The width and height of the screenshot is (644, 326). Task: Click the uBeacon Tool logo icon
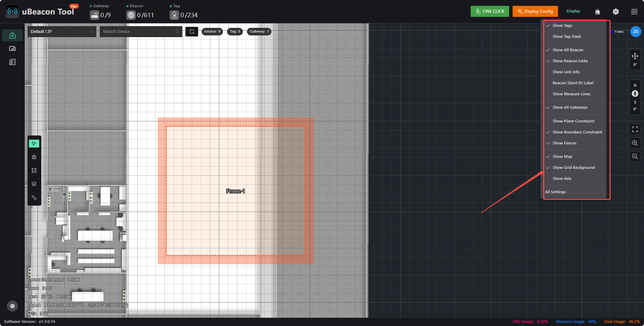pos(12,11)
